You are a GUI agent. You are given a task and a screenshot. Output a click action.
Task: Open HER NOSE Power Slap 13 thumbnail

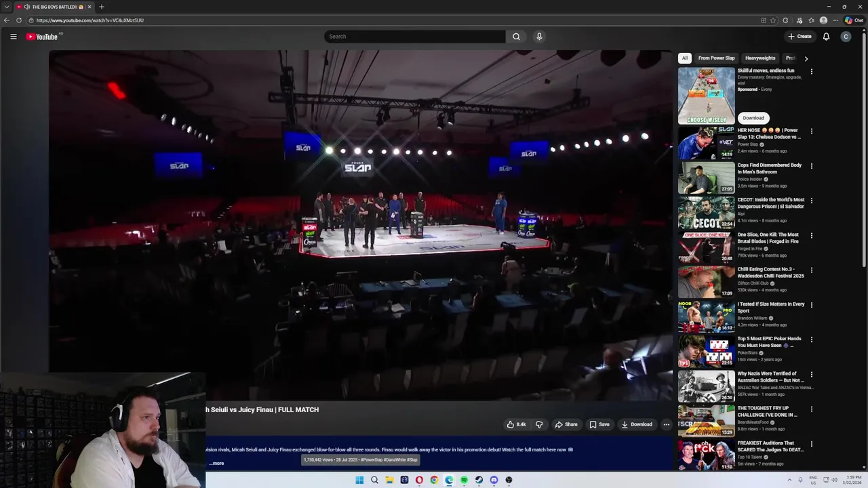[706, 142]
